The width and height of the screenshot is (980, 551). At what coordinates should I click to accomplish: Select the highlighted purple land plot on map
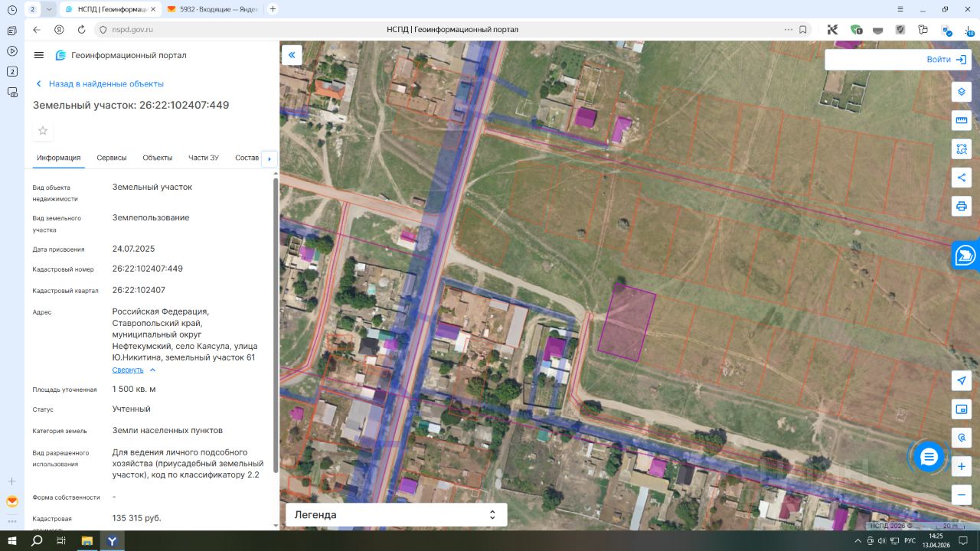pos(627,322)
